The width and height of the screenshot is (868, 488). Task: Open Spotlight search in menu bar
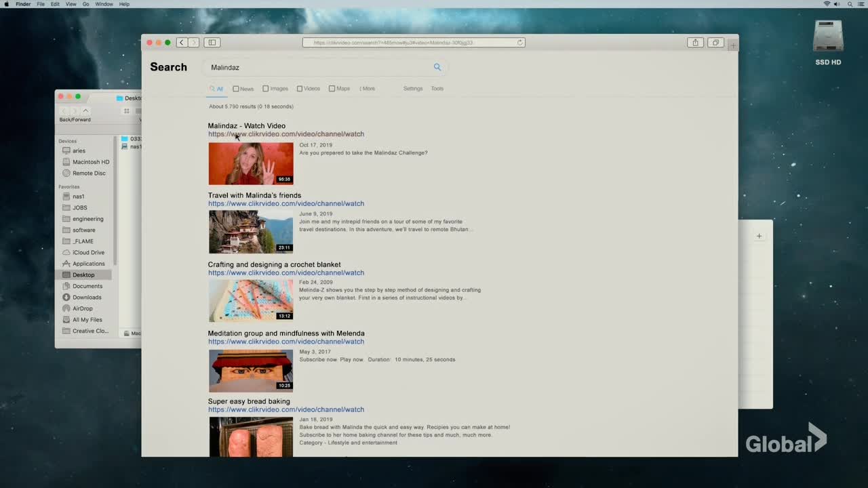[848, 4]
